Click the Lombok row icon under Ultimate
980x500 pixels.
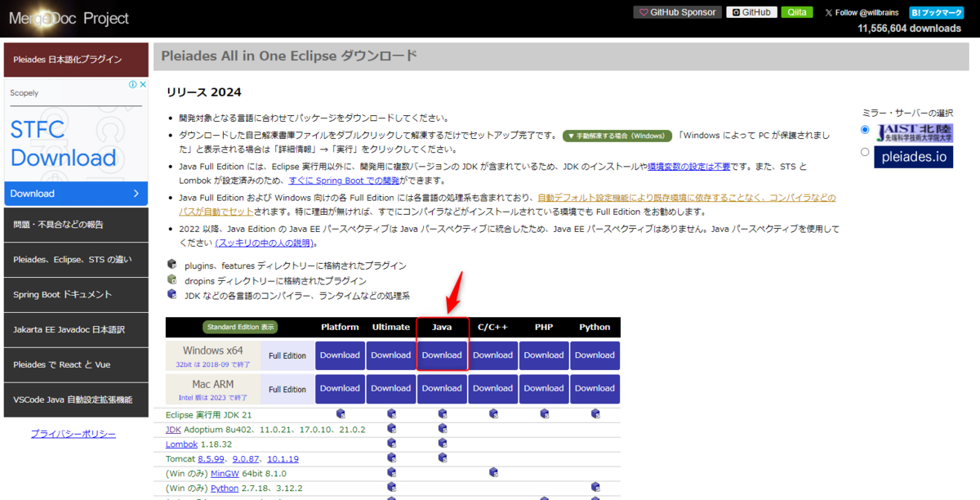391,443
